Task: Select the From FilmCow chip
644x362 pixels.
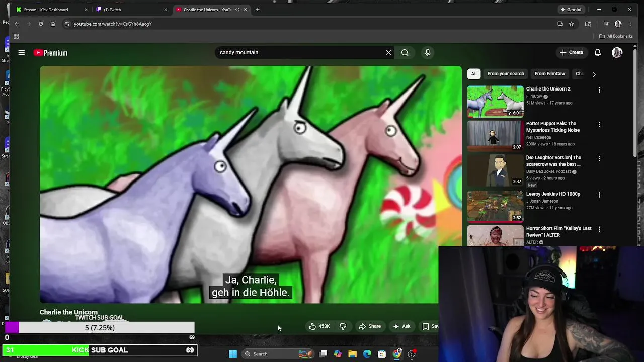Action: [x=550, y=74]
